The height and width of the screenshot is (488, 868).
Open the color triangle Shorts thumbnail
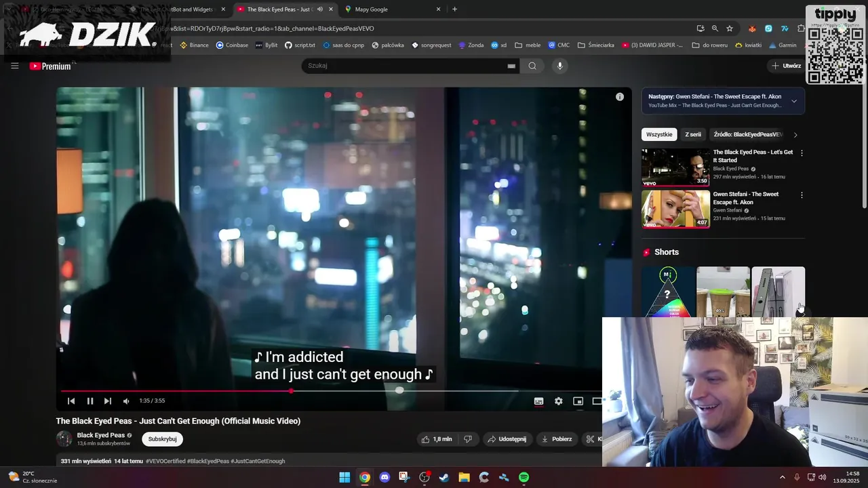click(668, 291)
